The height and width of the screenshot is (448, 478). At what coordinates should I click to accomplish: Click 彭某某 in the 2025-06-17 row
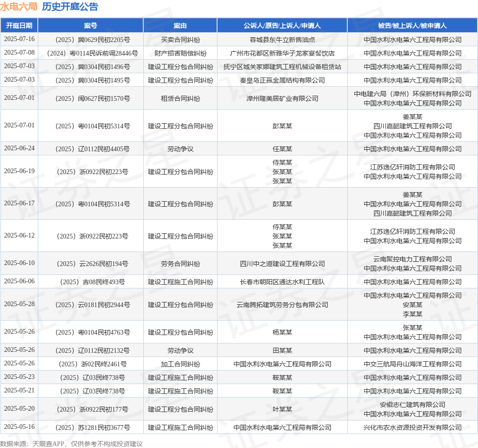point(282,204)
